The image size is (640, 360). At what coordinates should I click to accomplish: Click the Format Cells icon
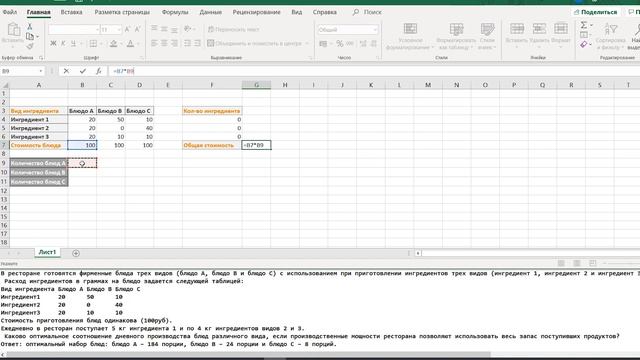[561, 29]
